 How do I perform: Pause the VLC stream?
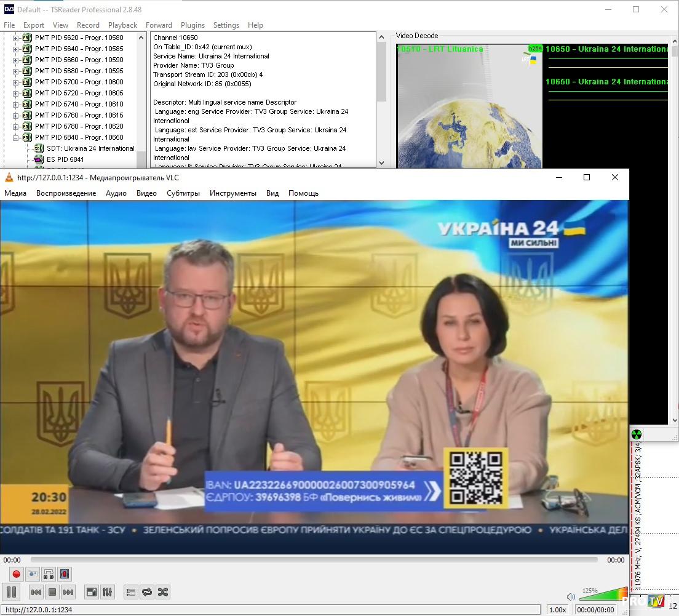pos(12,592)
